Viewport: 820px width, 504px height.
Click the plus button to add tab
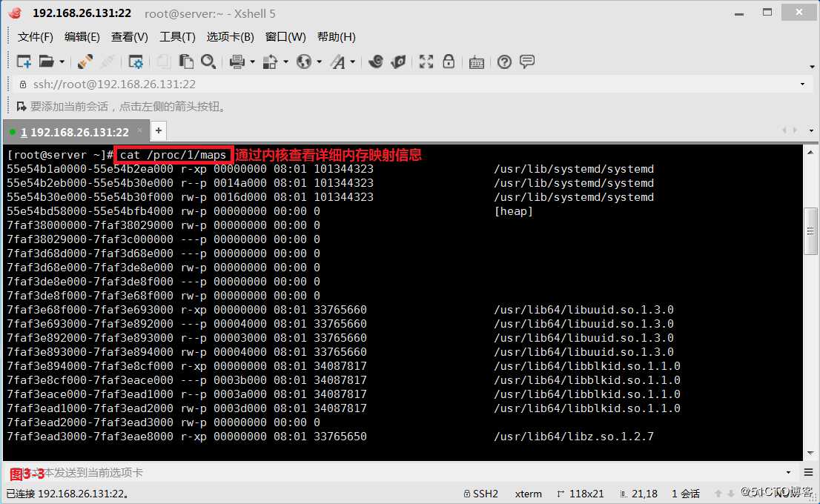click(159, 130)
